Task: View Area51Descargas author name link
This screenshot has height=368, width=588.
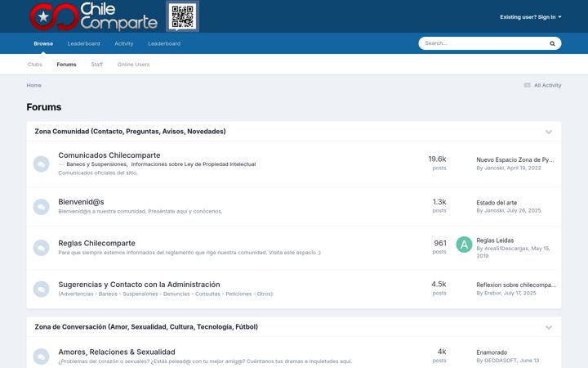Action: (x=506, y=249)
